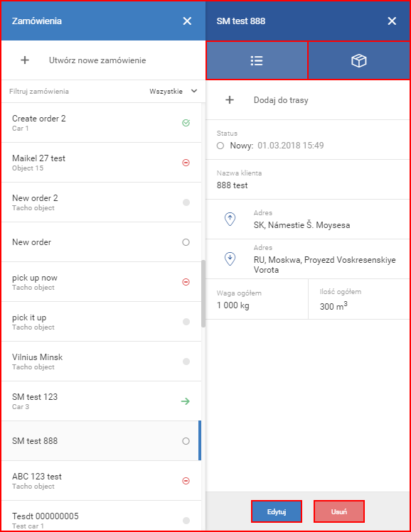Screen dimensions: 411x532
Task: Select the Vilnius Minsk order
Action: [102, 362]
